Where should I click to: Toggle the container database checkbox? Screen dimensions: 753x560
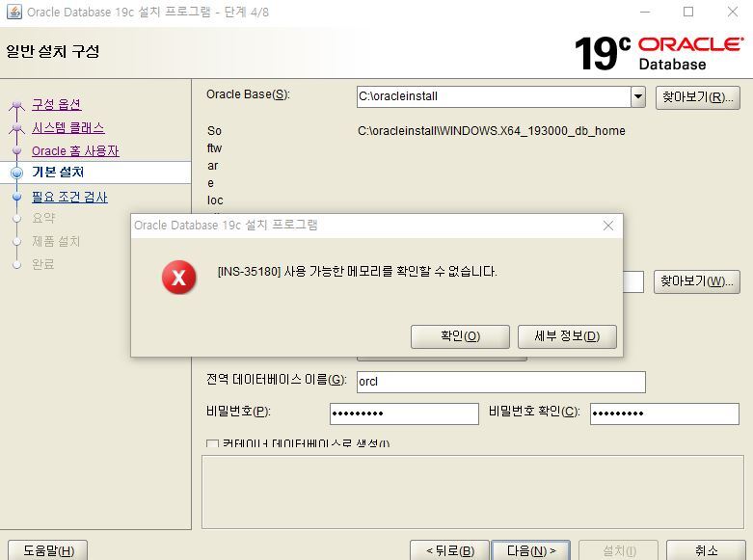pos(212,443)
